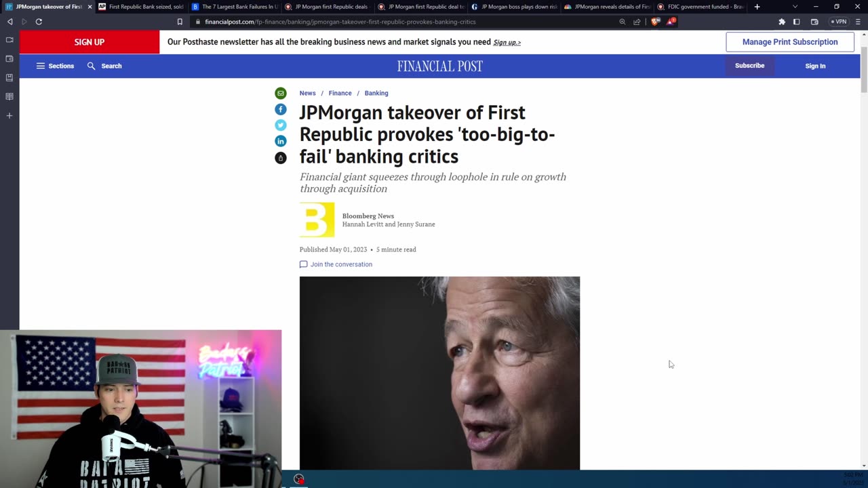Bookmark this page using the bookmark icon
This screenshot has width=868, height=488.
coord(180,22)
